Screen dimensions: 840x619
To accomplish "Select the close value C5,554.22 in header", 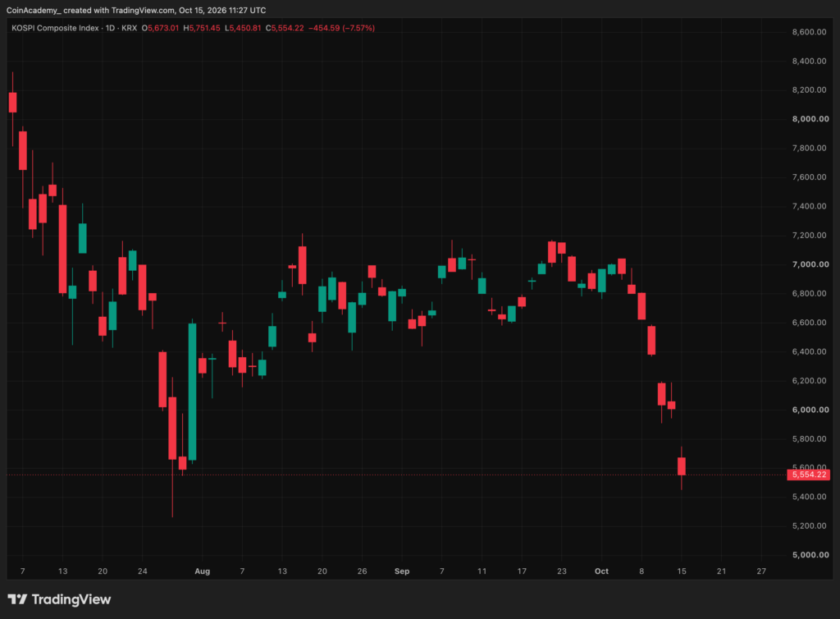I will 285,28.
